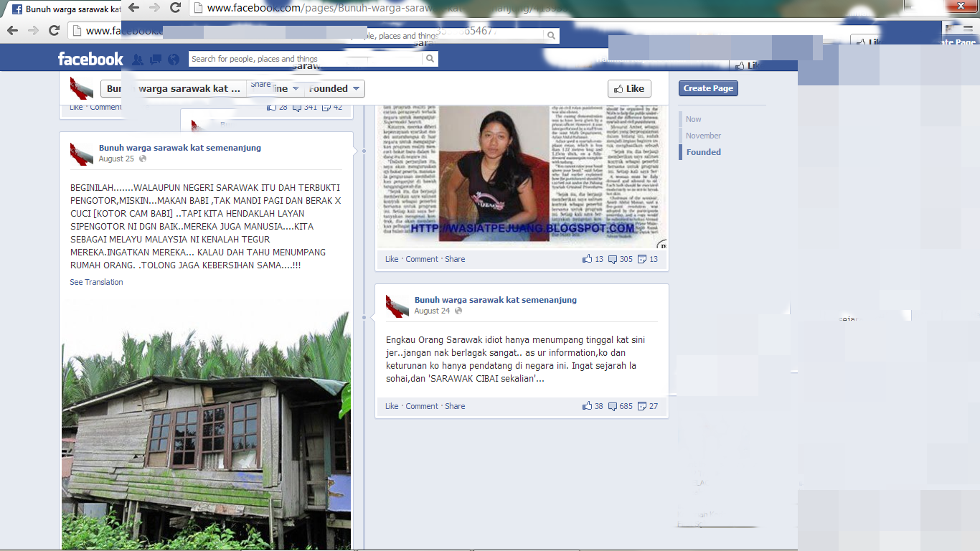View the 305 comments on the newspaper photo post
The height and width of the screenshot is (551, 980).
[621, 259]
